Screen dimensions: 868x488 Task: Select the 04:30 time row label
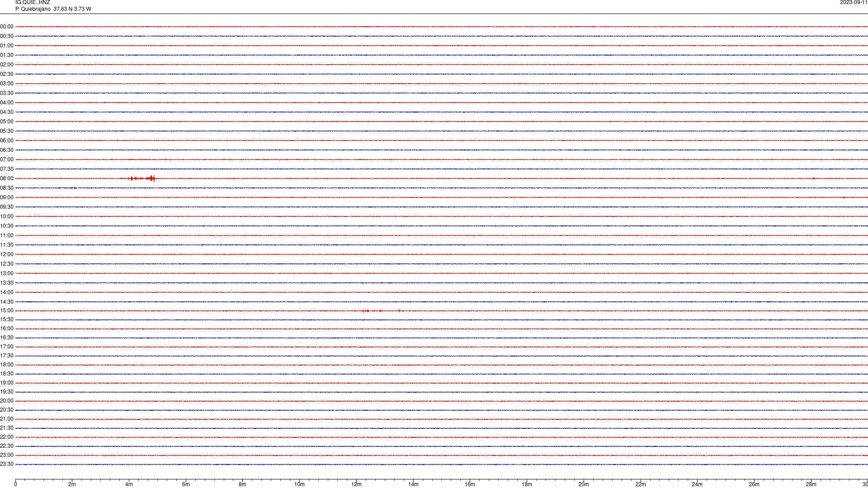pos(7,112)
